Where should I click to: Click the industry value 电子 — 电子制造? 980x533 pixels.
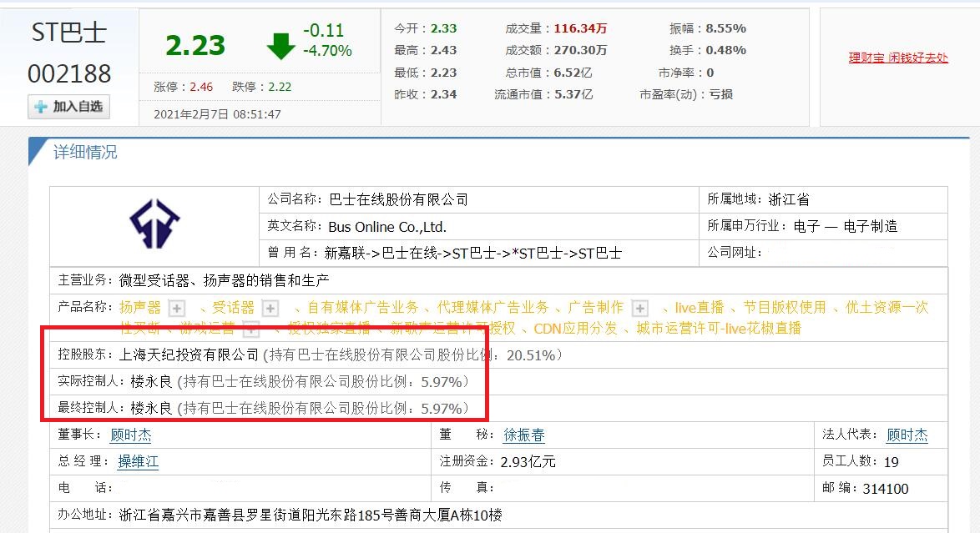click(846, 226)
